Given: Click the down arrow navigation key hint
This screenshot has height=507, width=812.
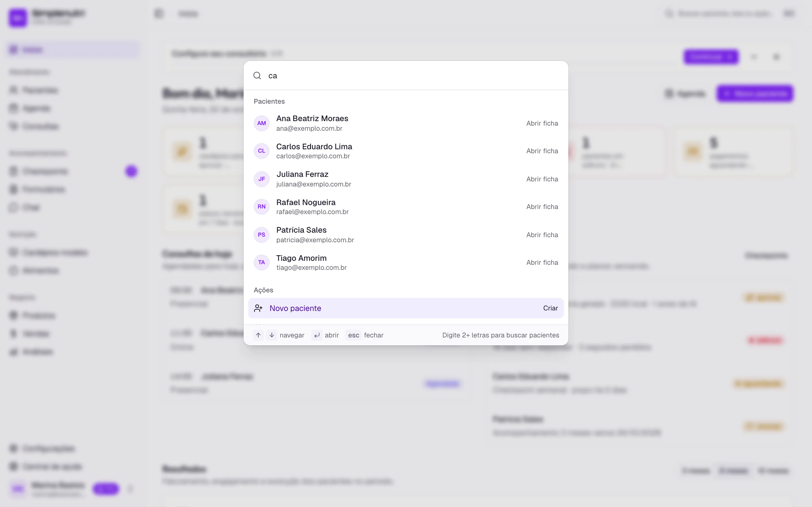Looking at the screenshot, I should click(272, 335).
